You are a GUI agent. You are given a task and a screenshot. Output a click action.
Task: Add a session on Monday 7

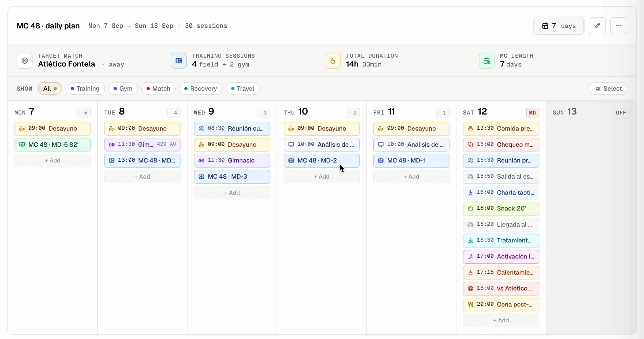[53, 160]
